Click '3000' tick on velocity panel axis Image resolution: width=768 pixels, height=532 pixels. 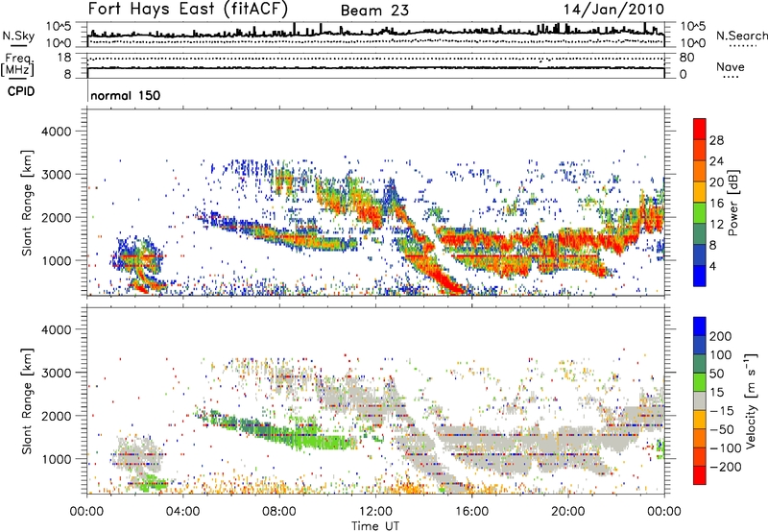coord(57,373)
